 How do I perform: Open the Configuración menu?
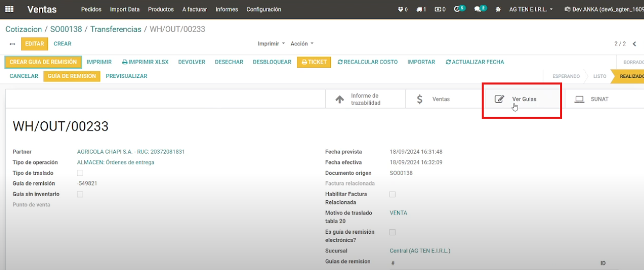point(264,9)
